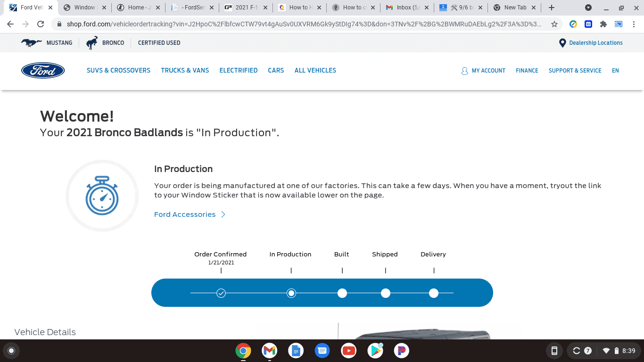Click the cast icon in the toolbar
This screenshot has width=644, height=362.
619,24
